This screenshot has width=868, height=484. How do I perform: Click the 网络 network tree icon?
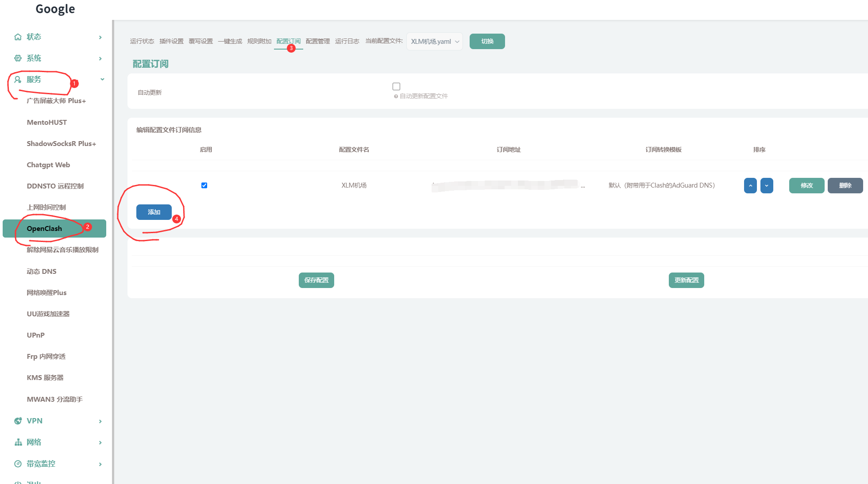pos(18,442)
